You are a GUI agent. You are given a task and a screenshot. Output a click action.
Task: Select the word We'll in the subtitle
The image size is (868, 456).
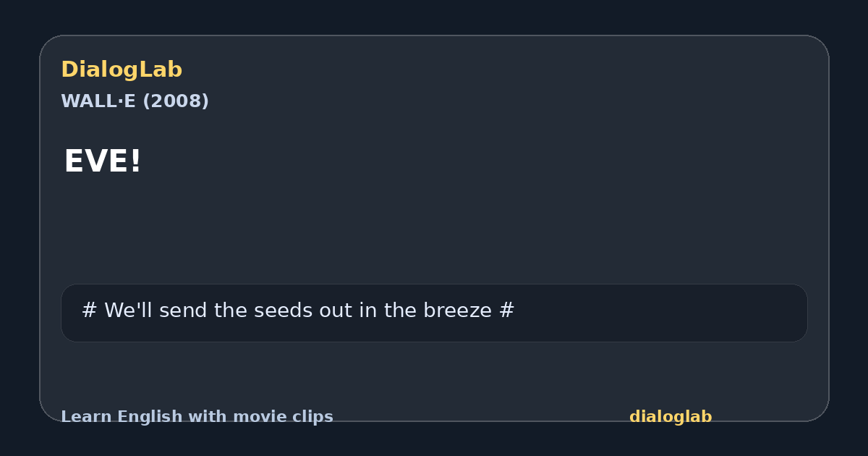(x=128, y=311)
